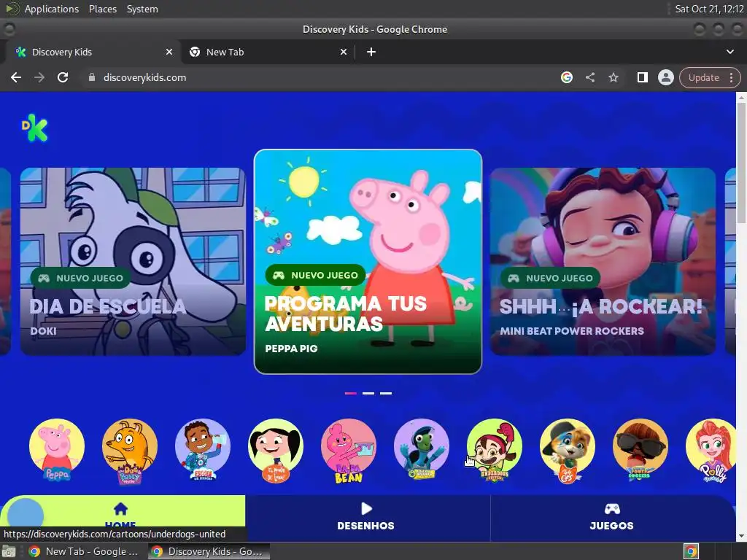
Task: Select the first pink carousel indicator
Action: [x=350, y=393]
